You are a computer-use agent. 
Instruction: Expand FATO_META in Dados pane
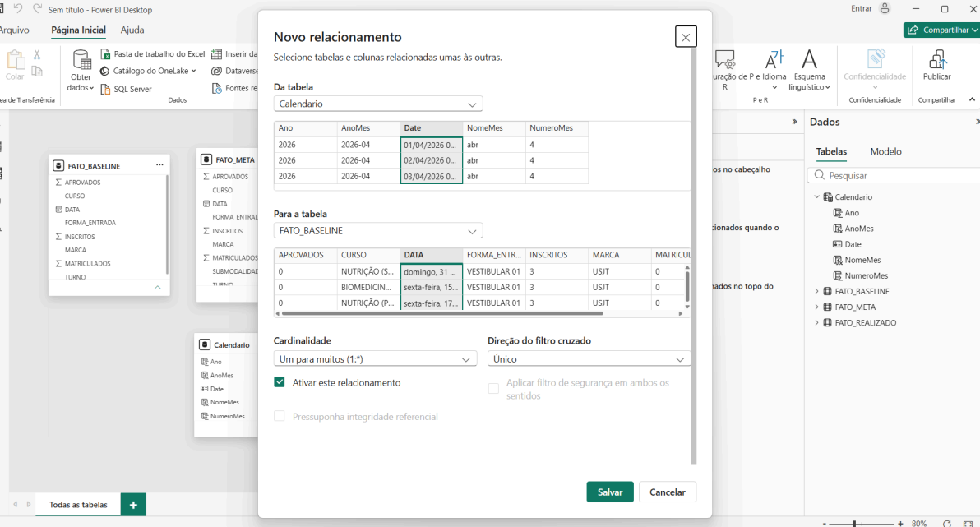[817, 307]
